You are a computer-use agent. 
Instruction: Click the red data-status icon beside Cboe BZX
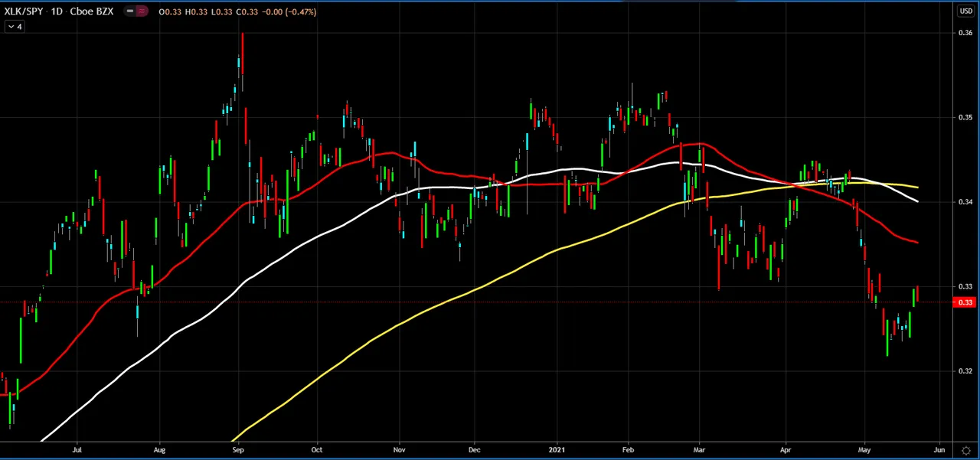pyautogui.click(x=142, y=11)
